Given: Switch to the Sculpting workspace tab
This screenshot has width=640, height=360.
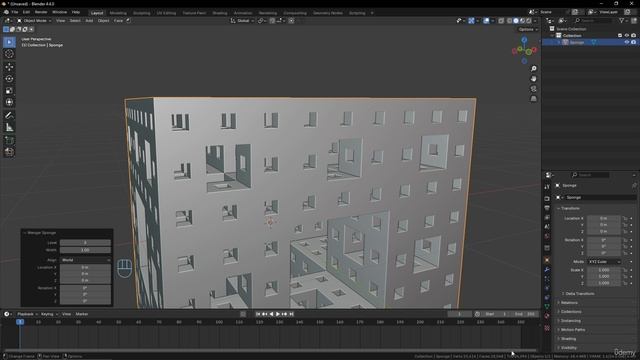Looking at the screenshot, I should pos(142,13).
